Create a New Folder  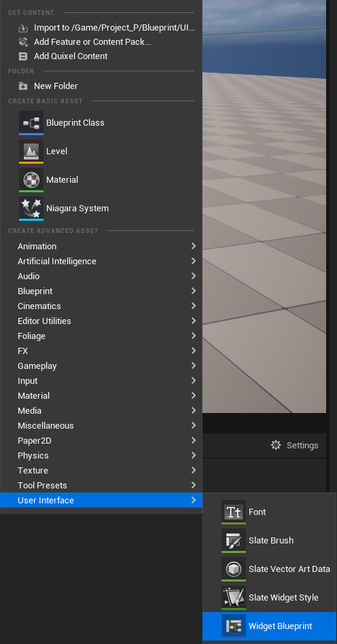pos(101,86)
